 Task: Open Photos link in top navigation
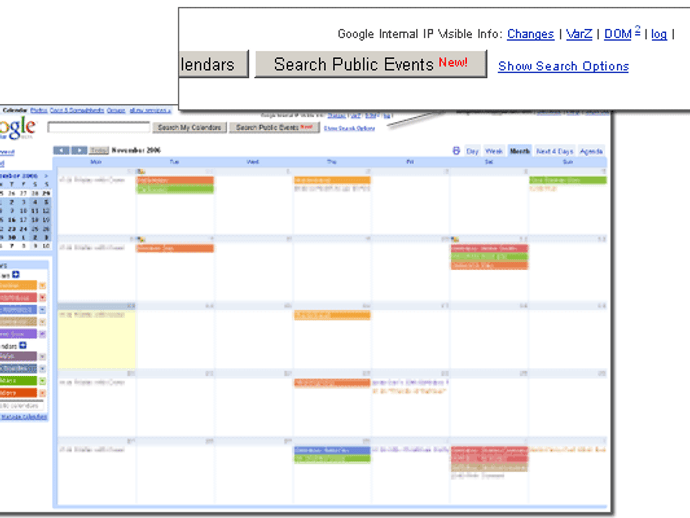[x=39, y=110]
